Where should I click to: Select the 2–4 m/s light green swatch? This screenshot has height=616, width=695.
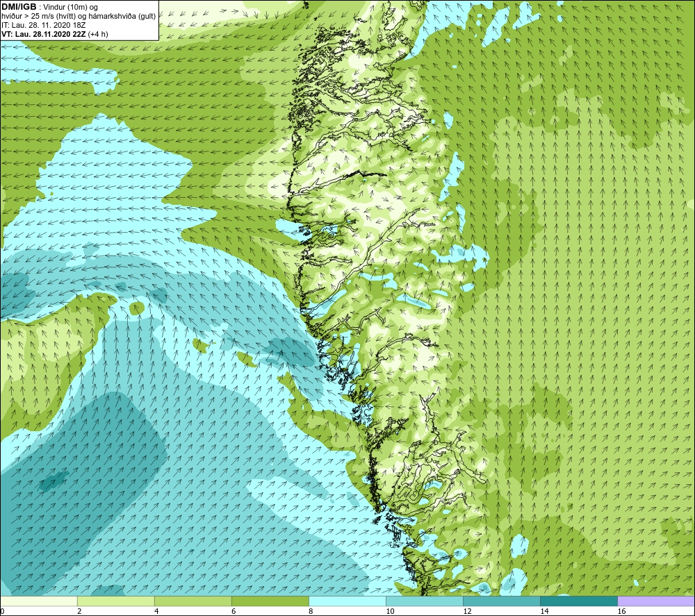[x=116, y=601]
